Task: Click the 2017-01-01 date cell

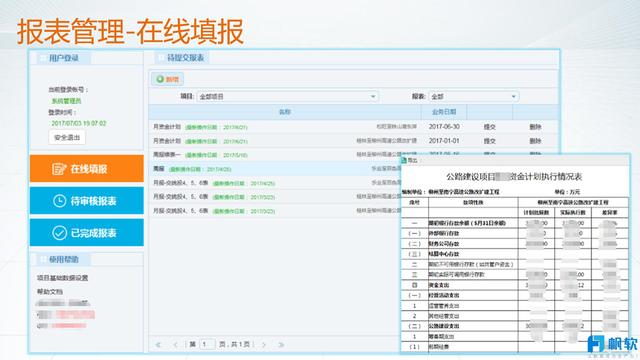Action: click(444, 141)
